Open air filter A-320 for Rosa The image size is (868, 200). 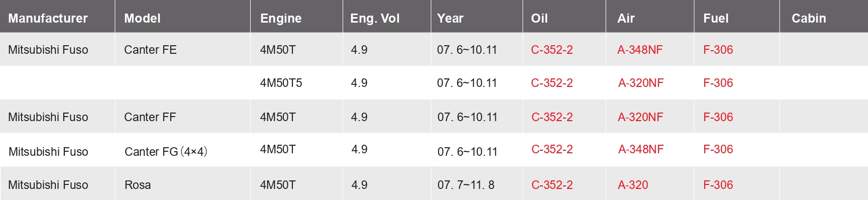633,185
